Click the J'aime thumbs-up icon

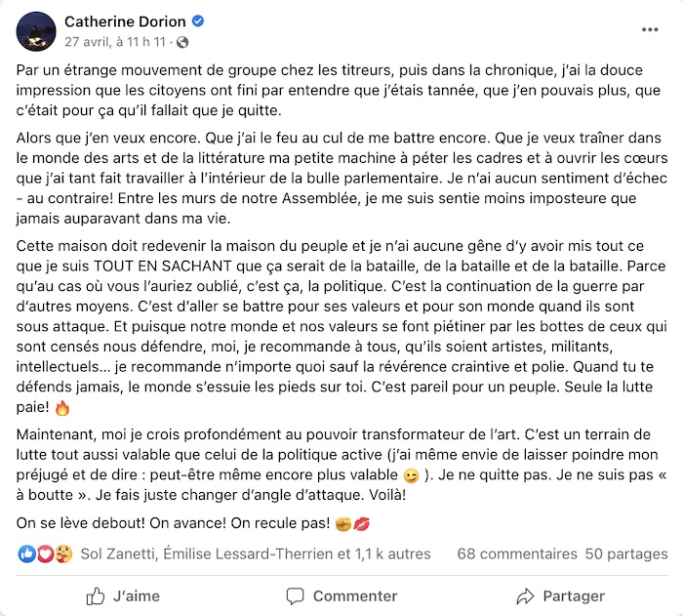(96, 595)
